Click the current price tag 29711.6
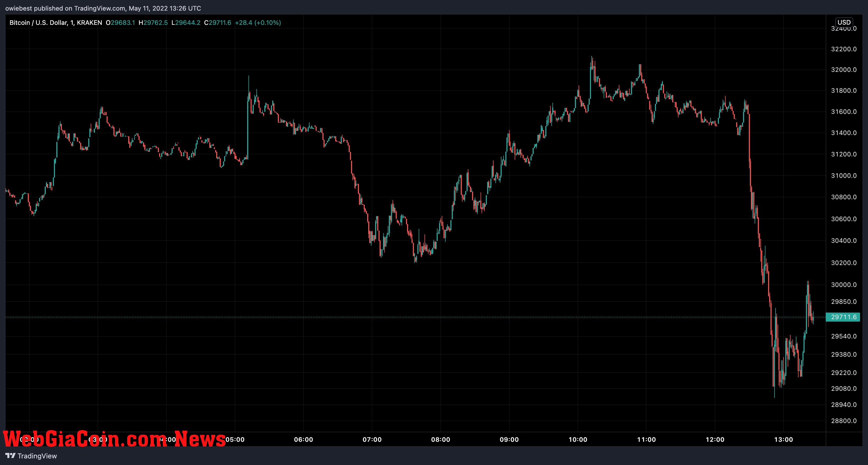This screenshot has width=868, height=465. tap(843, 317)
